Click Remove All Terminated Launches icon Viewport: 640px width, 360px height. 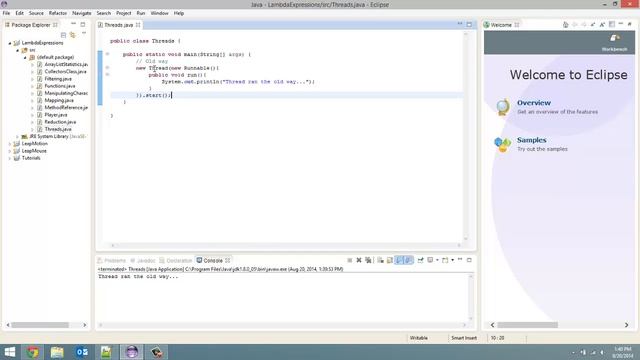tap(368, 260)
